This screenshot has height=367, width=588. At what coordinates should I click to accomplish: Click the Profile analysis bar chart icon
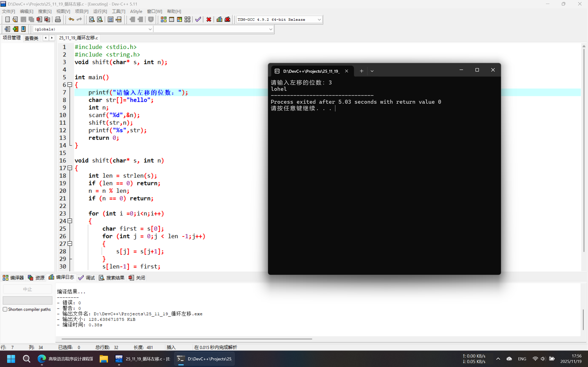tap(219, 19)
